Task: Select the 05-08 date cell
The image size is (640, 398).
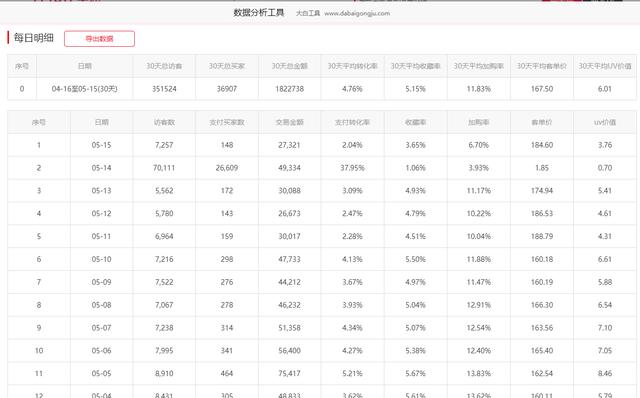Action: (101, 305)
